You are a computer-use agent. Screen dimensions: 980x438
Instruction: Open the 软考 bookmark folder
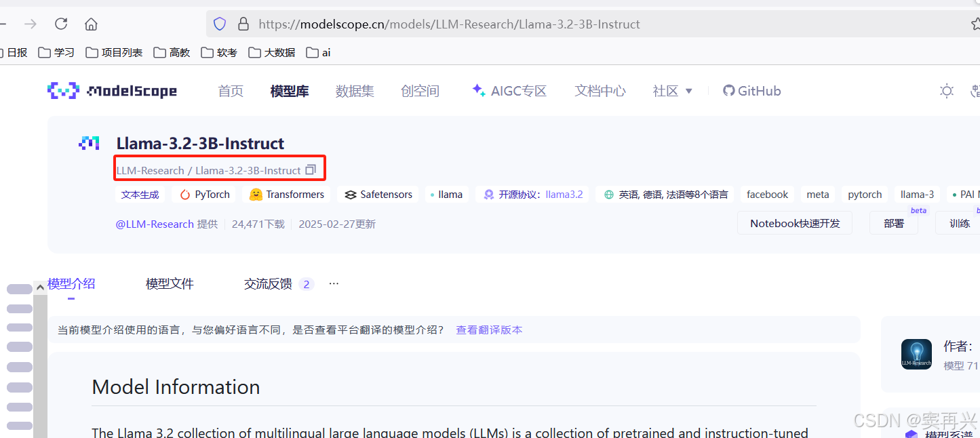coord(219,52)
